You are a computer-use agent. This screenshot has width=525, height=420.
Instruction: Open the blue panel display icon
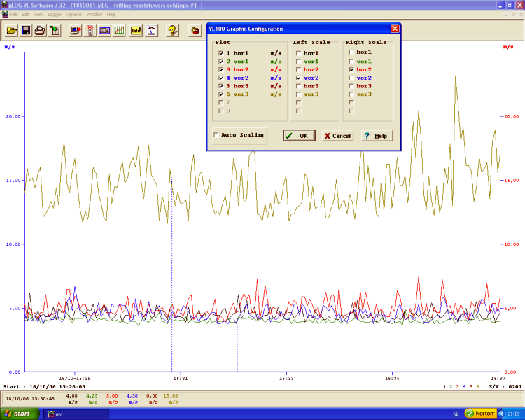tap(104, 31)
